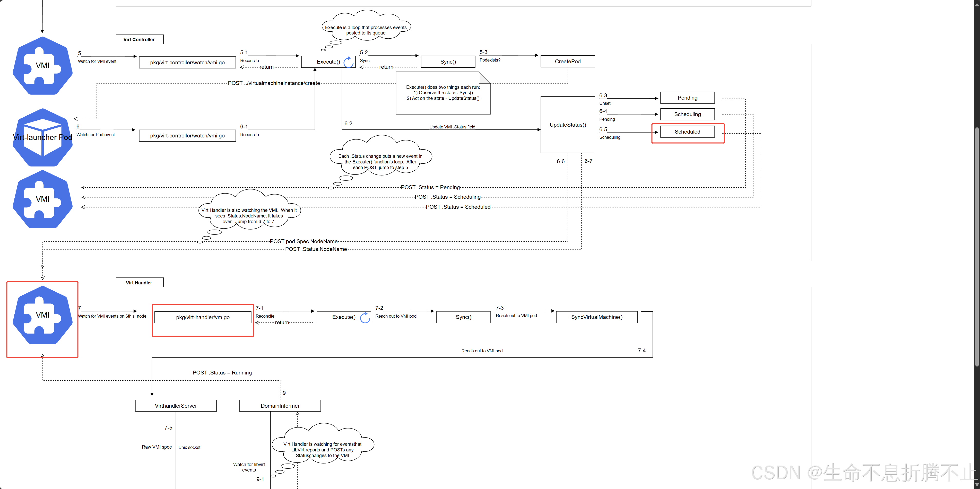Click the DomainInformer box

[x=280, y=406]
